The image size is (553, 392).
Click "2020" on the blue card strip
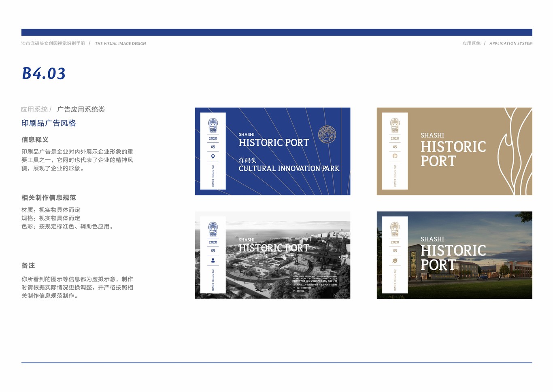coord(213,138)
